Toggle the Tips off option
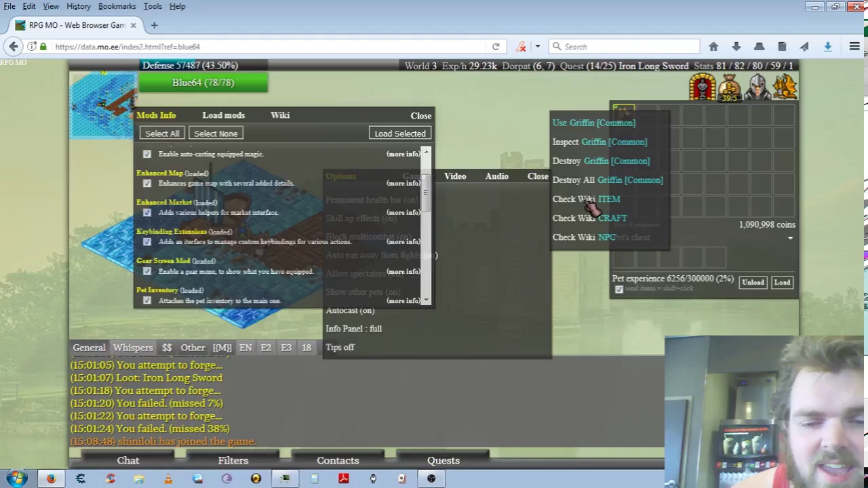This screenshot has height=488, width=868. tap(340, 347)
